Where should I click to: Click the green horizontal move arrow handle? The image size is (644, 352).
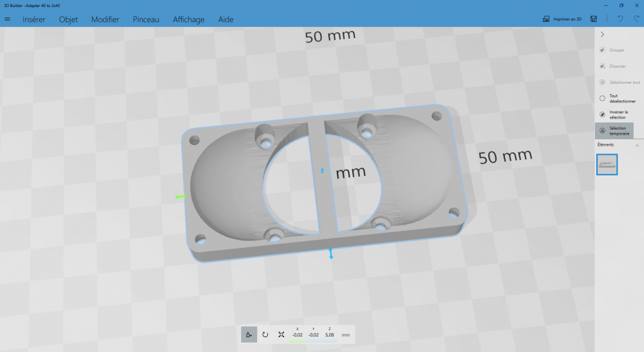click(181, 197)
